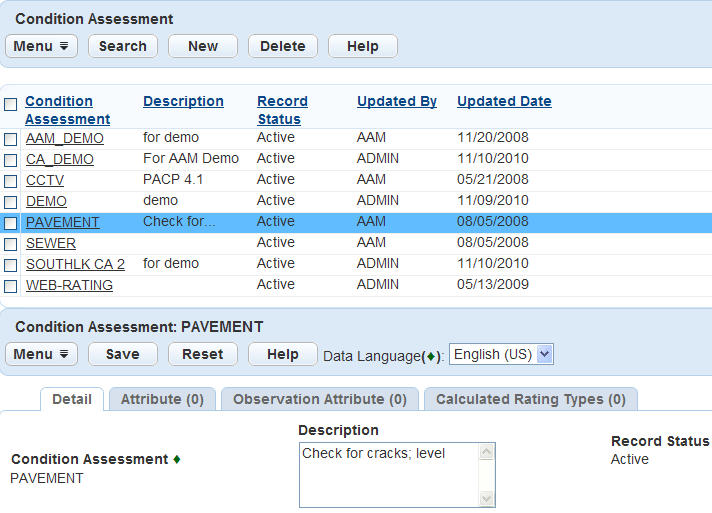The width and height of the screenshot is (712, 513).
Task: Click the Description box scroll down arrow
Action: (x=487, y=498)
